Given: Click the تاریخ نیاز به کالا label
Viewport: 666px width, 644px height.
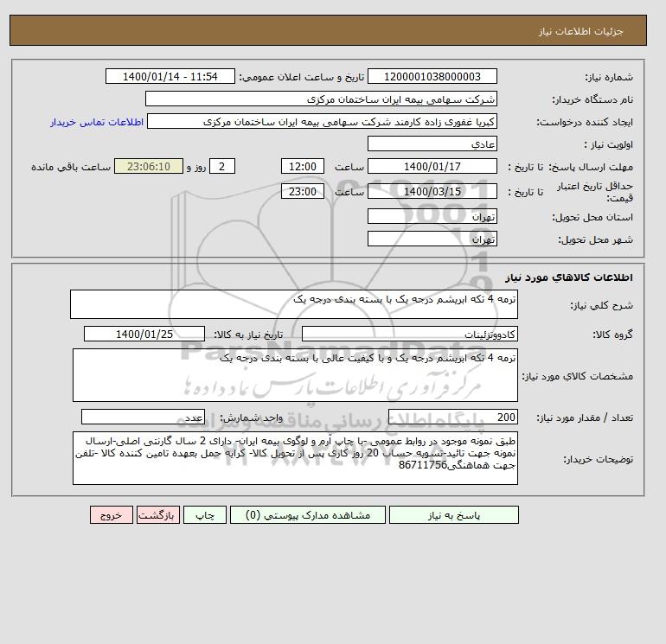Looking at the screenshot, I should click(248, 335).
